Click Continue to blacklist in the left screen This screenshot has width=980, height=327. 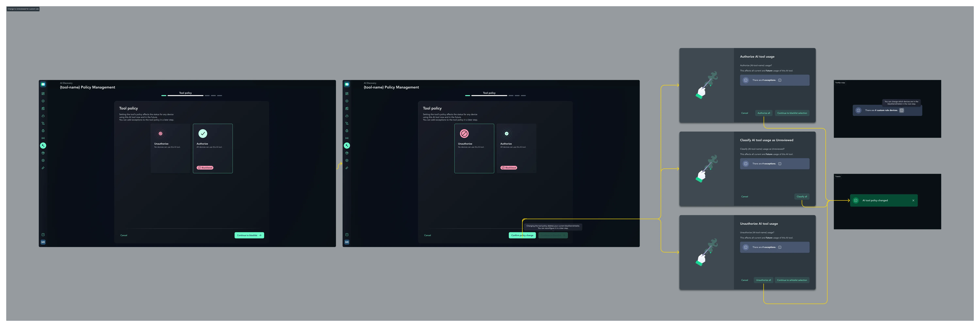pos(249,235)
